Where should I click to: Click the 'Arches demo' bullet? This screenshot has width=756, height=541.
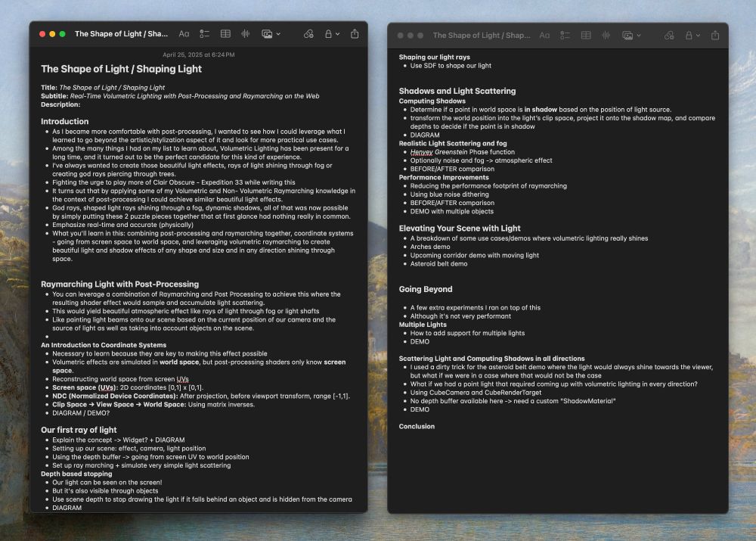click(430, 247)
